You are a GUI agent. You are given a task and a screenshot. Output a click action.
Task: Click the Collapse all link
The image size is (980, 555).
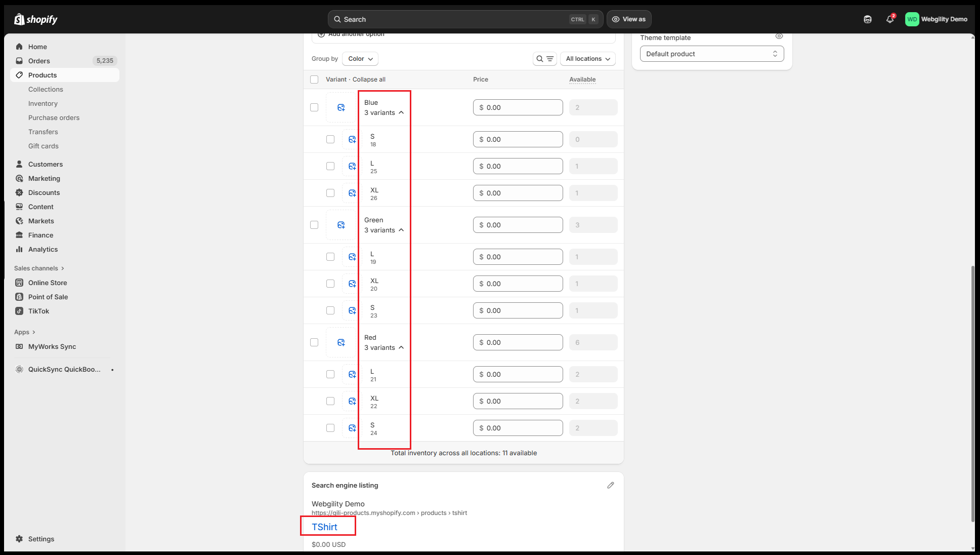(369, 80)
